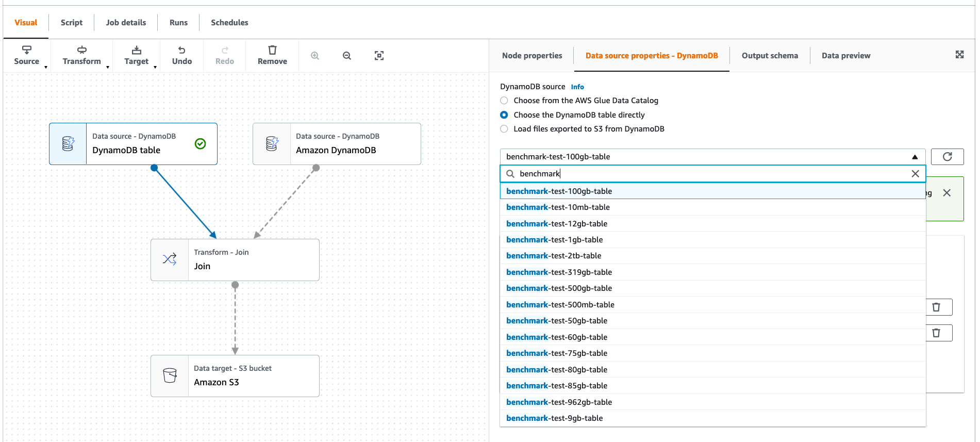
Task: Select the Join transform node icon
Action: point(170,260)
